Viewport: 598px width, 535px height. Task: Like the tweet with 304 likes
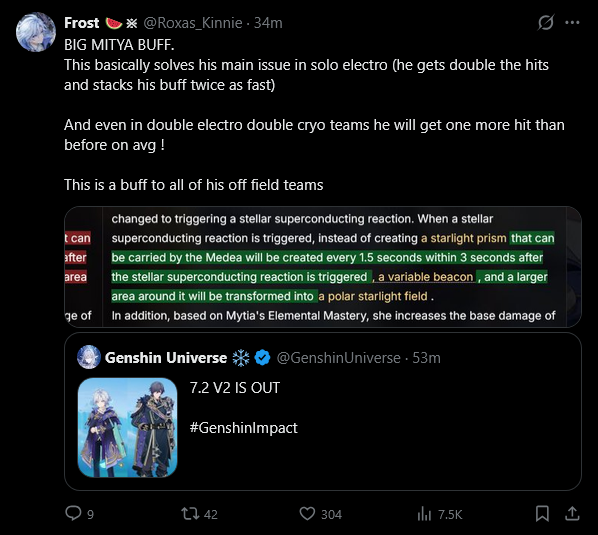[307, 514]
